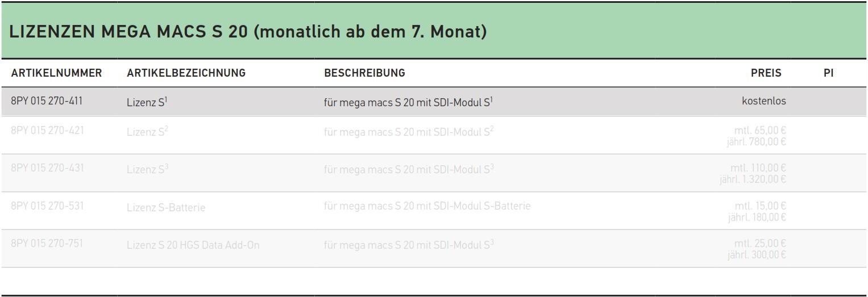Select article number 8PY 015 270-751

coord(47,244)
